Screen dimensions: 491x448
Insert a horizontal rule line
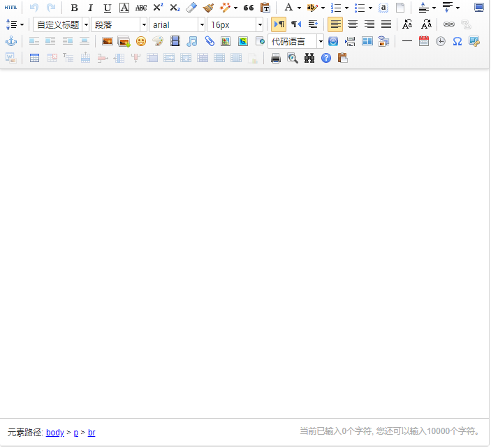point(406,41)
